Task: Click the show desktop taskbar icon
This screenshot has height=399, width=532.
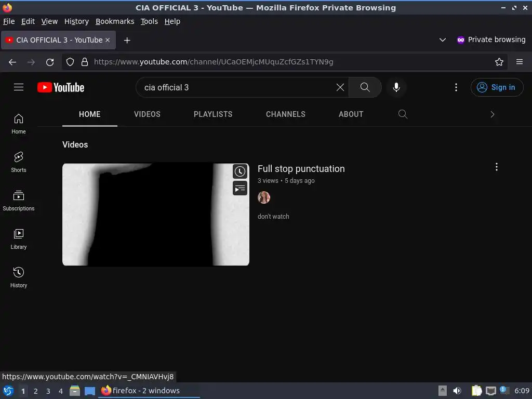Action: click(x=90, y=391)
